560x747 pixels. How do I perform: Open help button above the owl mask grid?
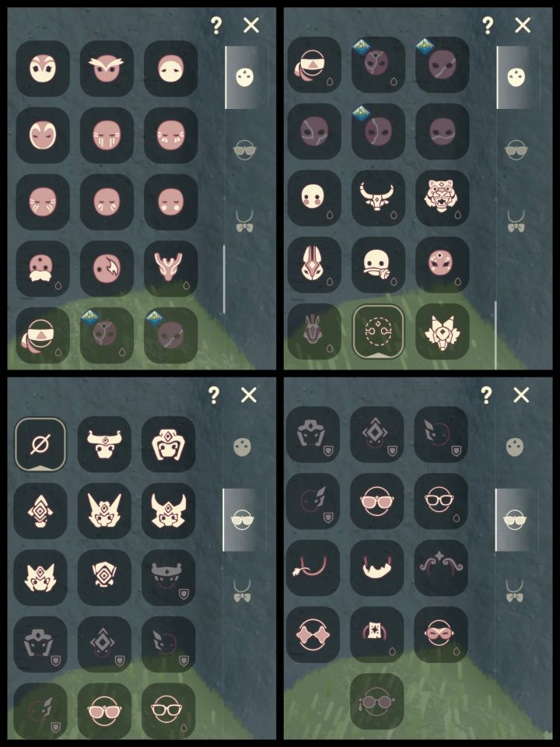216,25
